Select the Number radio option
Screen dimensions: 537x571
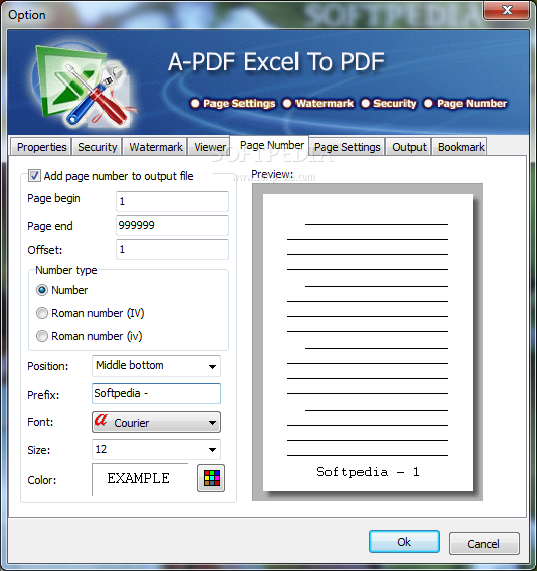(42, 290)
